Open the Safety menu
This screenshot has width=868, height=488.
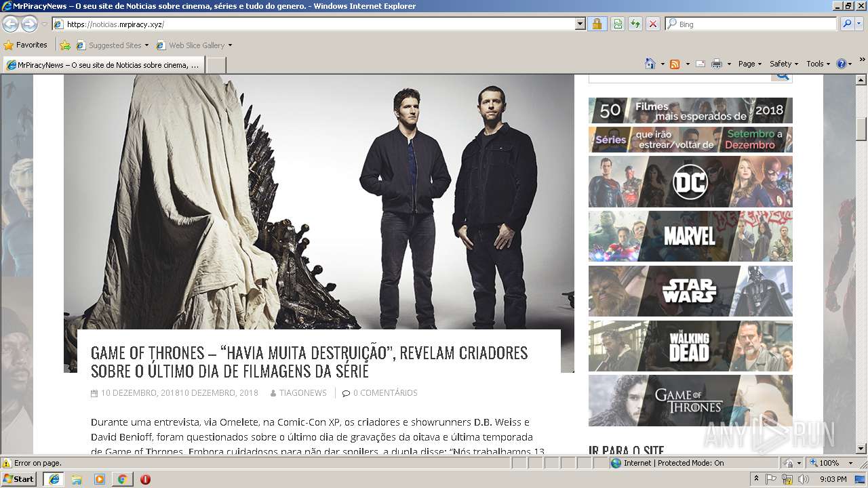783,64
